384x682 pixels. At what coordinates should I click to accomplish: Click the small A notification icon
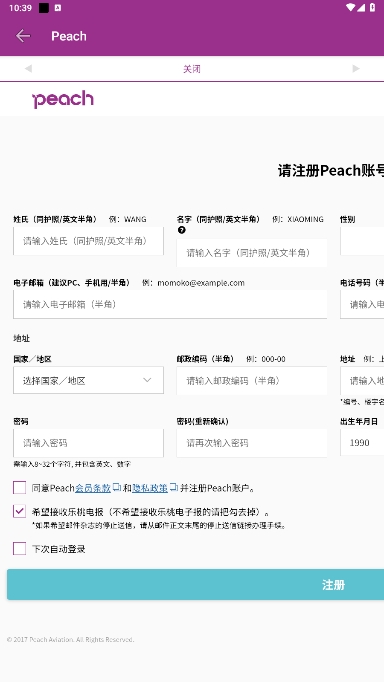[x=58, y=8]
